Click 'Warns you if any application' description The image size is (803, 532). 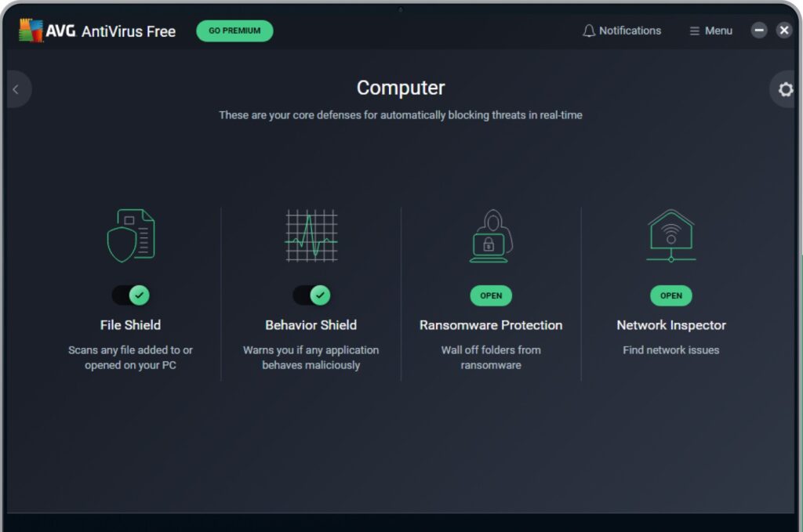311,357
